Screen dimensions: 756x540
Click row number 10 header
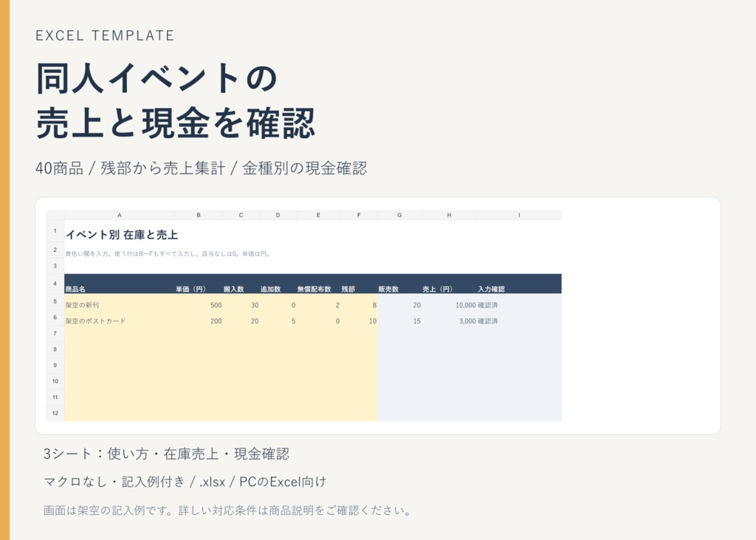pos(55,381)
